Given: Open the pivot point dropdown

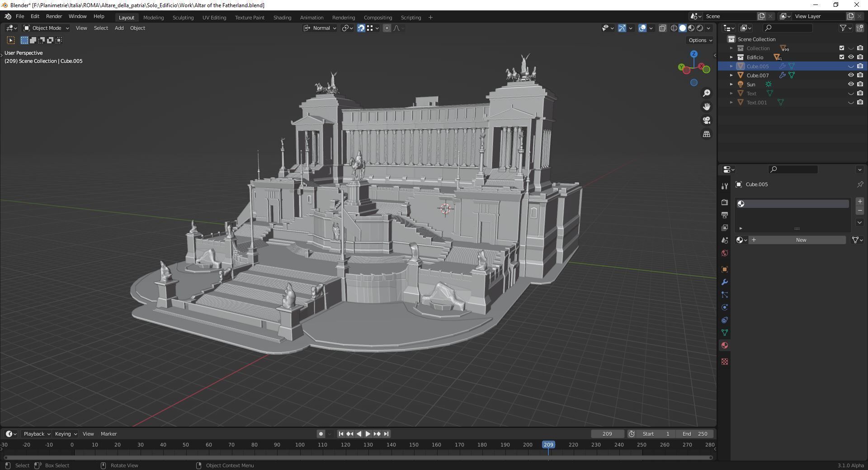Looking at the screenshot, I should (x=348, y=28).
